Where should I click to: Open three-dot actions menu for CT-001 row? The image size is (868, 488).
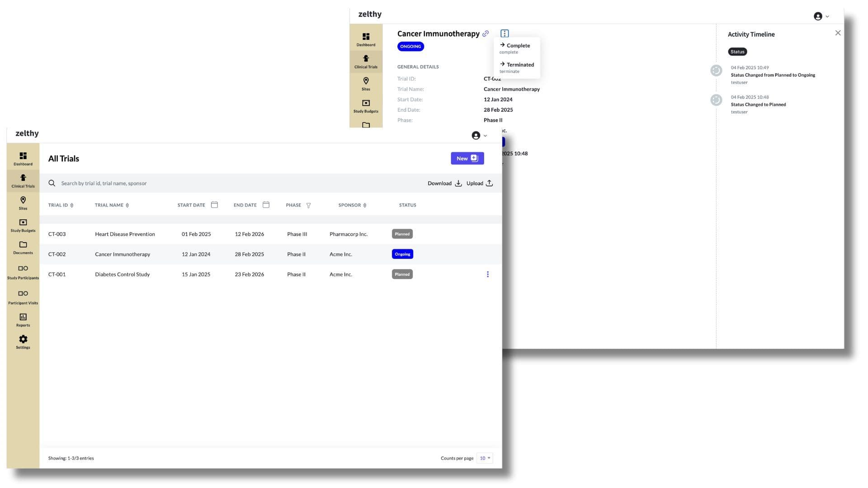(x=487, y=274)
